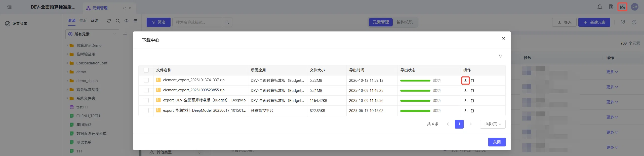Open the filter icon in 下载中心

tap(500, 56)
